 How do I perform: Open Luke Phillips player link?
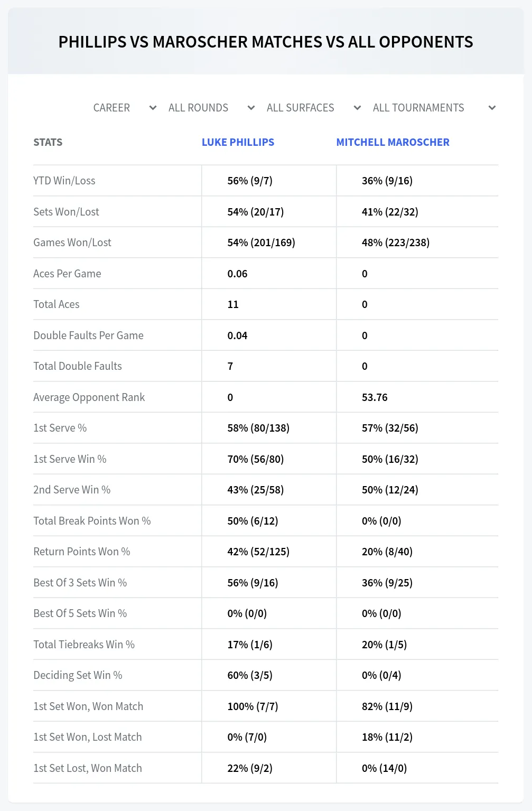[x=238, y=142]
